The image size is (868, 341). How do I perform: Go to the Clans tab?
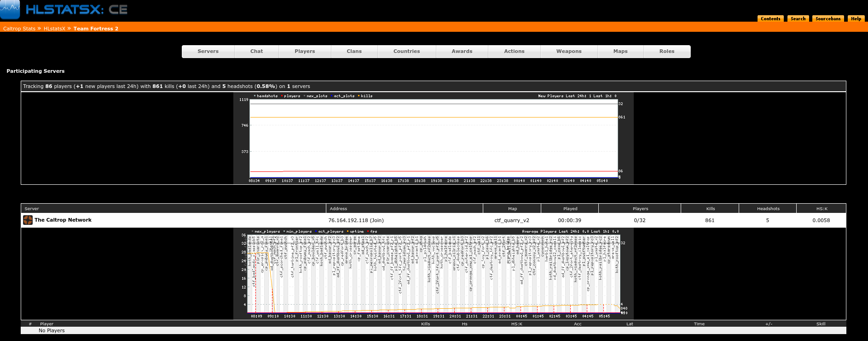tap(354, 52)
